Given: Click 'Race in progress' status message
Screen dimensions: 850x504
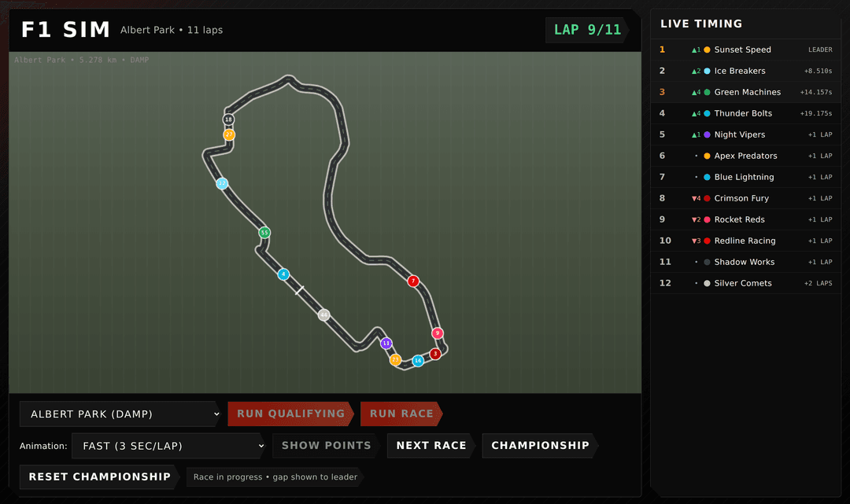Looking at the screenshot, I should pos(275,477).
